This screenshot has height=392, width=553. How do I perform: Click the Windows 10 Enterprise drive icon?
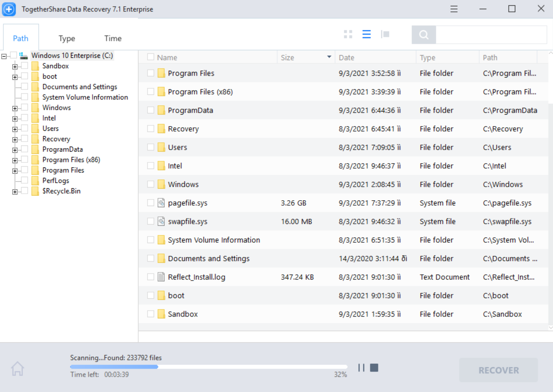click(24, 56)
